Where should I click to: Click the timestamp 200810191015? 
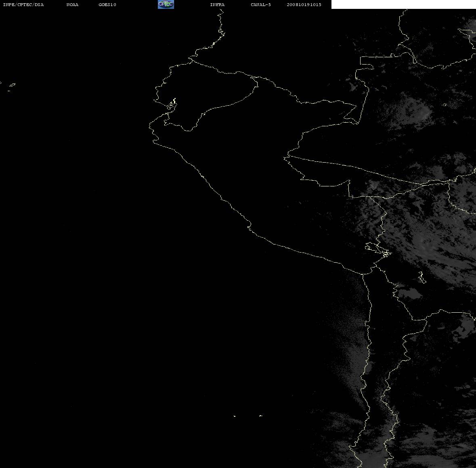[x=304, y=4]
